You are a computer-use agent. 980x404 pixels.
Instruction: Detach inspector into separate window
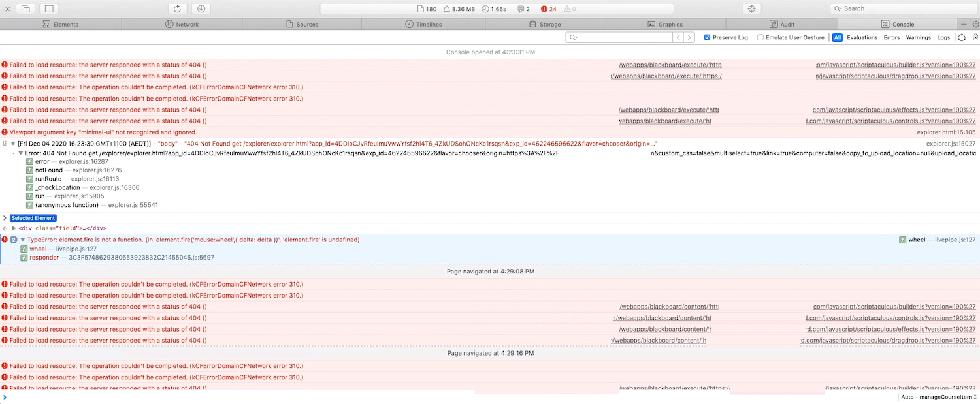click(x=25, y=8)
